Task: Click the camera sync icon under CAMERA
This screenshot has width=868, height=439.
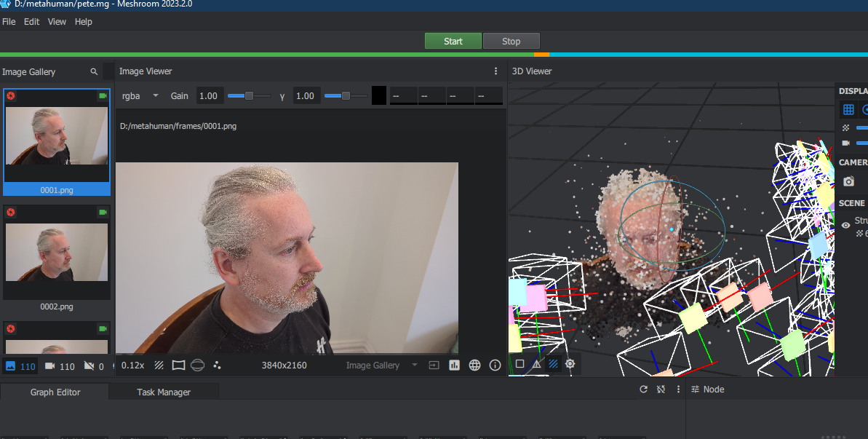Action: pyautogui.click(x=848, y=181)
